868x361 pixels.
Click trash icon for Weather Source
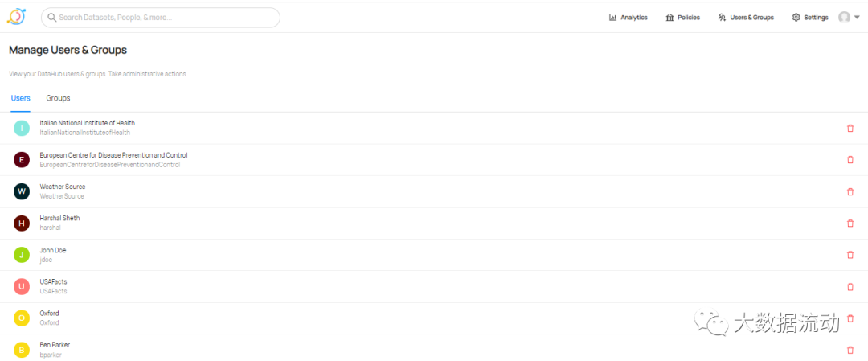[850, 191]
